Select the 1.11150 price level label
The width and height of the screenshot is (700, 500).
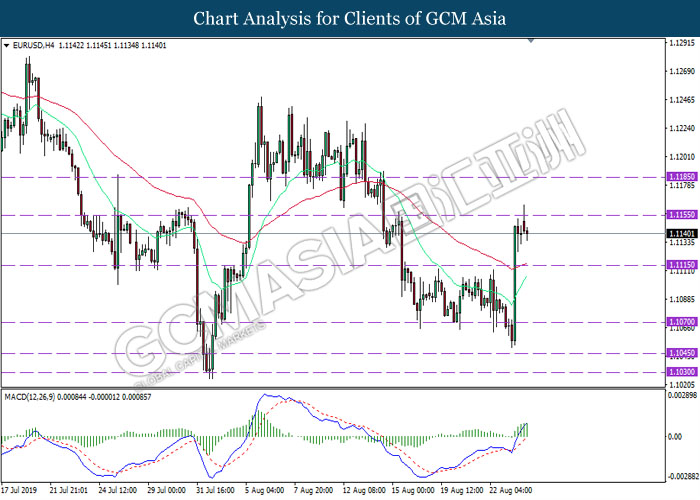point(682,265)
